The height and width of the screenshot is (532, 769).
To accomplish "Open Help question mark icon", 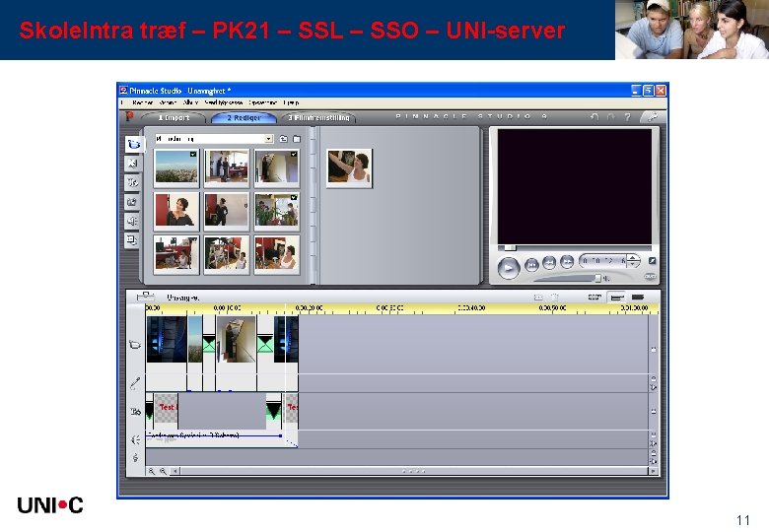I will [627, 116].
